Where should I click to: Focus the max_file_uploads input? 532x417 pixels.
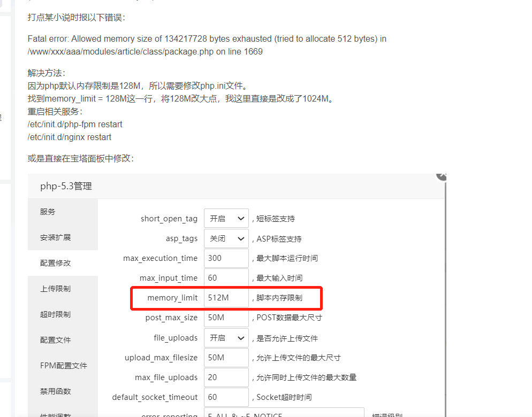click(x=226, y=377)
